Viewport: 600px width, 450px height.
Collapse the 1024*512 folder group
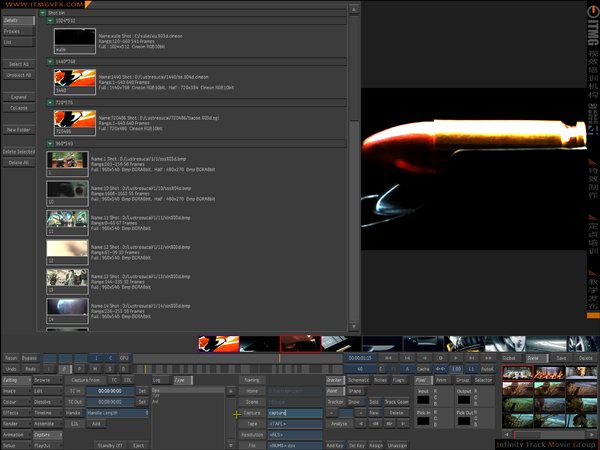tap(52, 21)
